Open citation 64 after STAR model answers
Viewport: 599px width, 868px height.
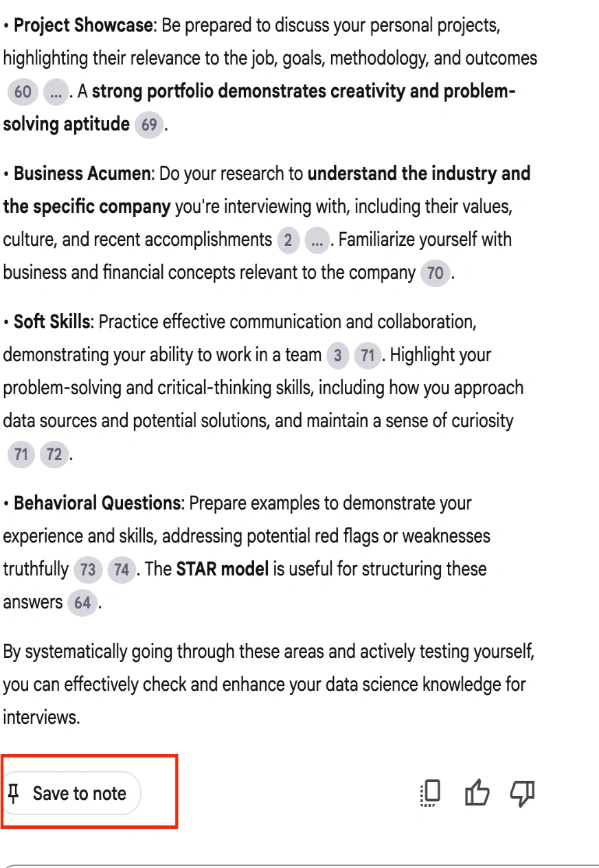pyautogui.click(x=82, y=602)
